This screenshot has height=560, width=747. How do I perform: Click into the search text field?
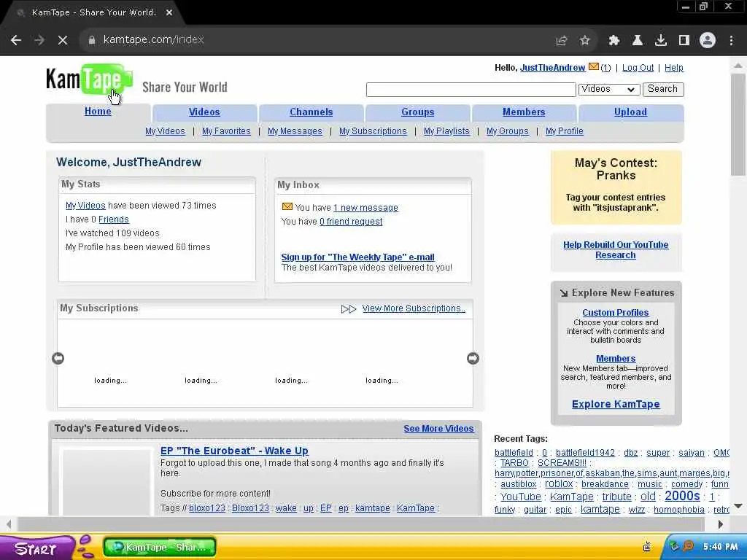[x=471, y=89]
